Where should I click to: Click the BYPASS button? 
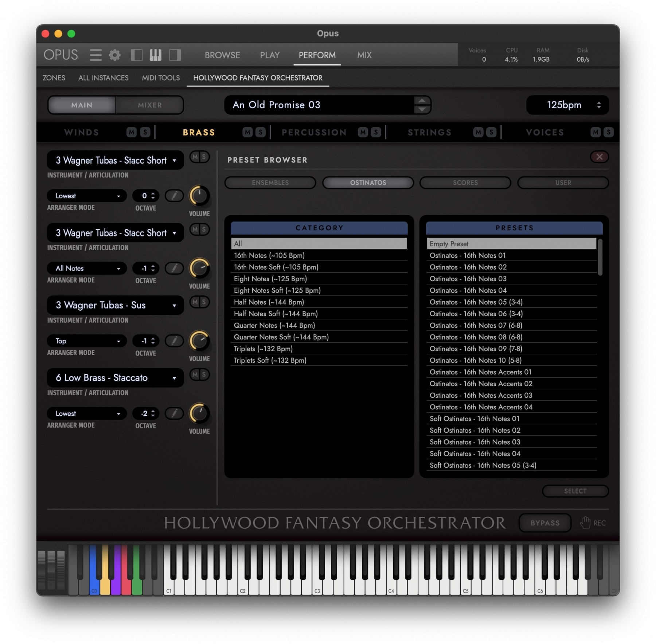545,523
